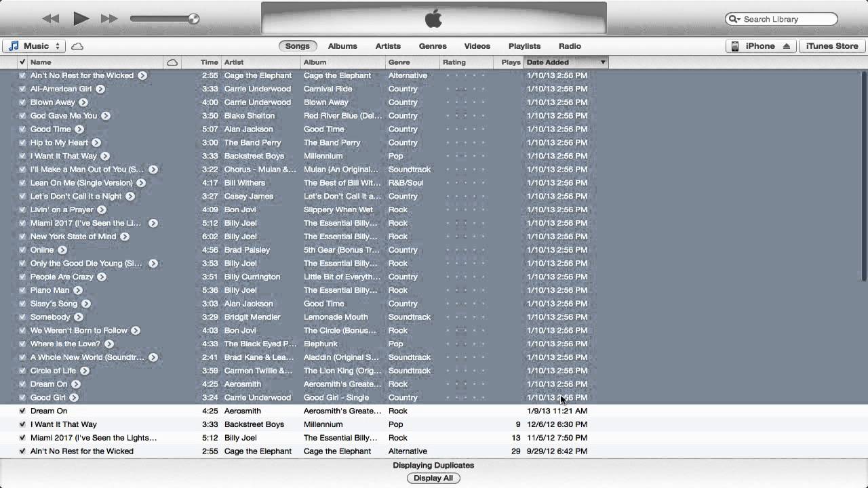868x488 pixels.
Task: Open arrow menu for Where Is the Love?
Action: point(109,344)
